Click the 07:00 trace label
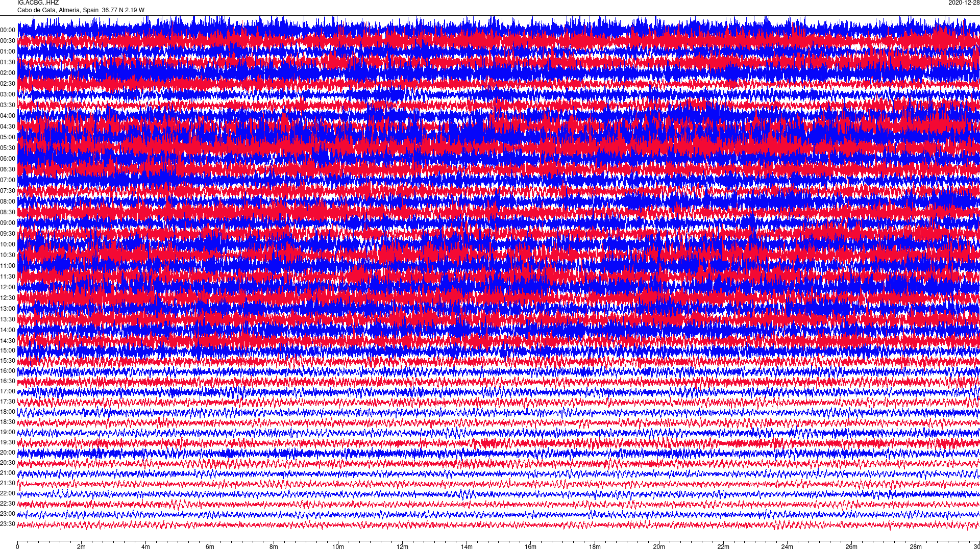The image size is (980, 551). [x=8, y=180]
